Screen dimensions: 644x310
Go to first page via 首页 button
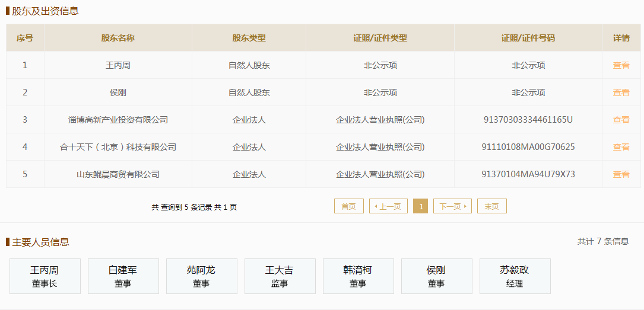[349, 206]
